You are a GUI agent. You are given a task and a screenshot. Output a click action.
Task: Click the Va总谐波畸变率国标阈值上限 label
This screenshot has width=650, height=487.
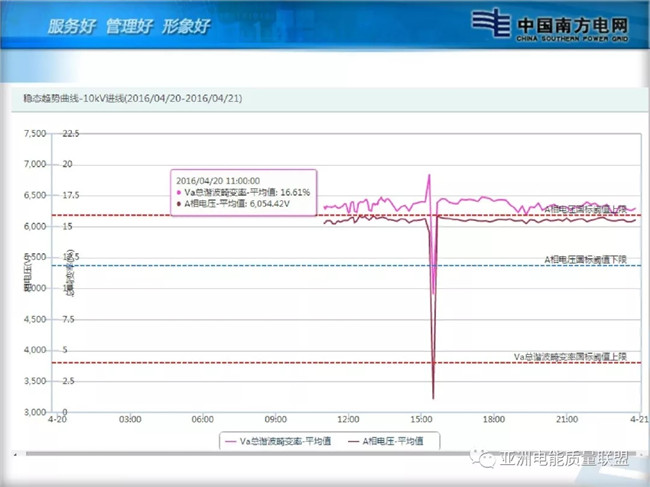(570, 356)
